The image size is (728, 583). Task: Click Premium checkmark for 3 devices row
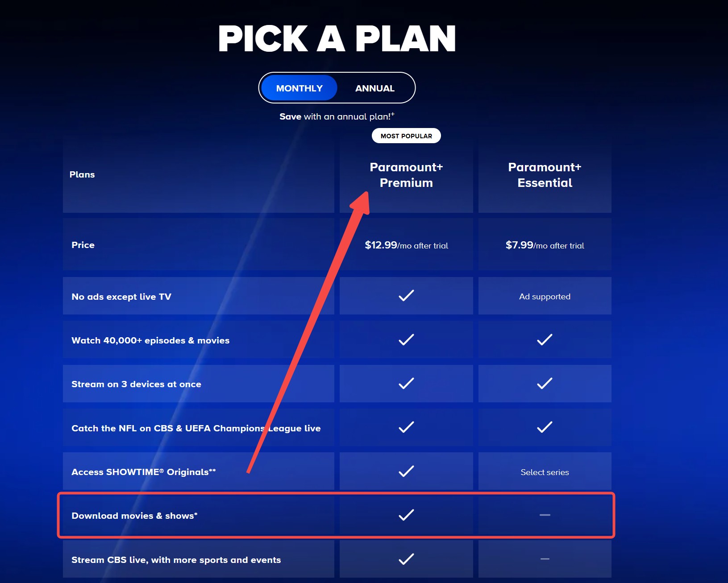click(406, 383)
